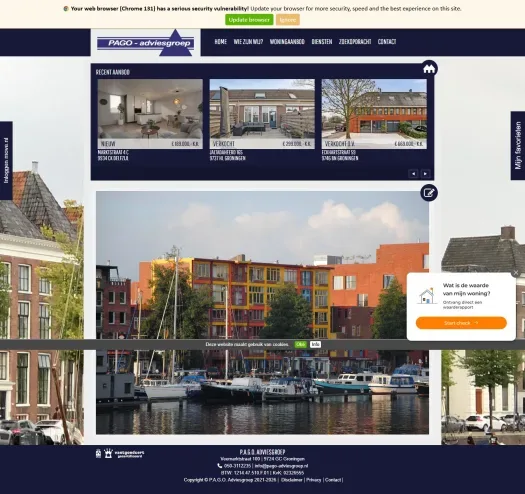525x494 pixels.
Task: Click the Update browser button
Action: tap(249, 20)
